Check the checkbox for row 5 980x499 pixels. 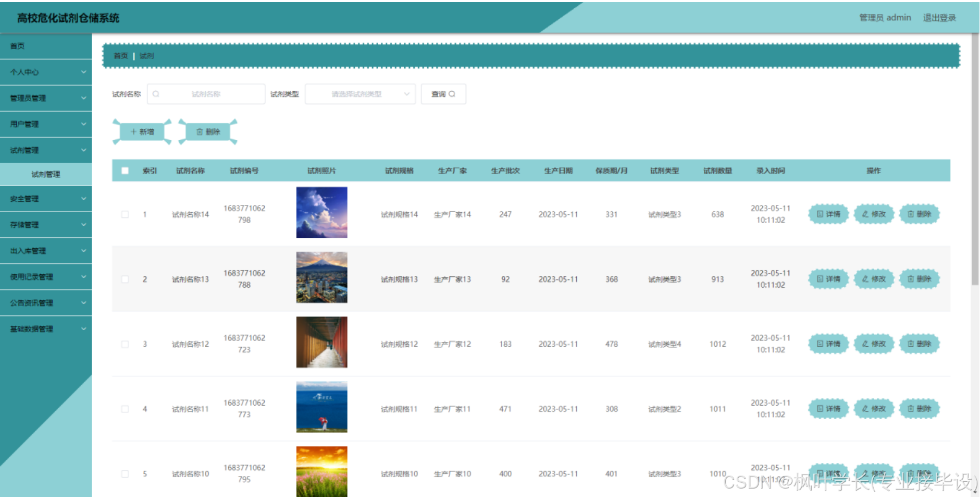coord(125,474)
